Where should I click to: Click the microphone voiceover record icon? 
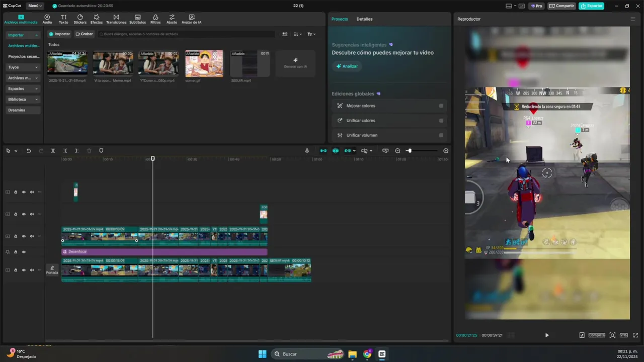point(307,151)
